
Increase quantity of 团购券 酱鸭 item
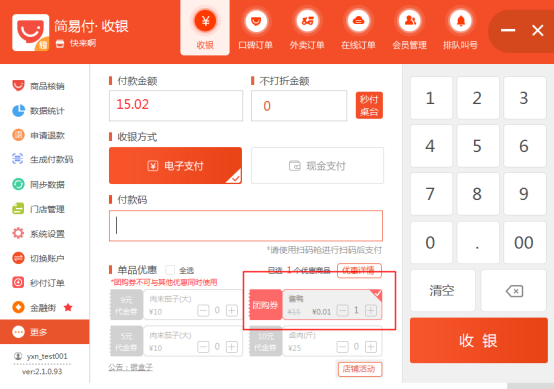tap(371, 311)
